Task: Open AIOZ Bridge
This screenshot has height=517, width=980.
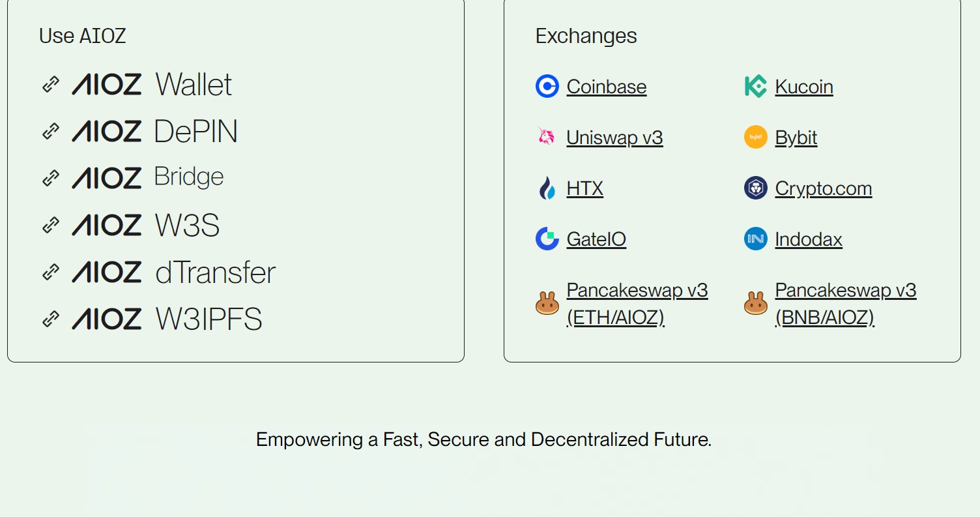Action: 148,177
